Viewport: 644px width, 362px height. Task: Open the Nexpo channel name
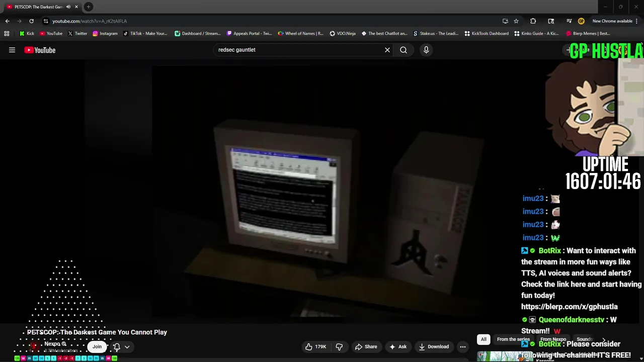pyautogui.click(x=52, y=344)
